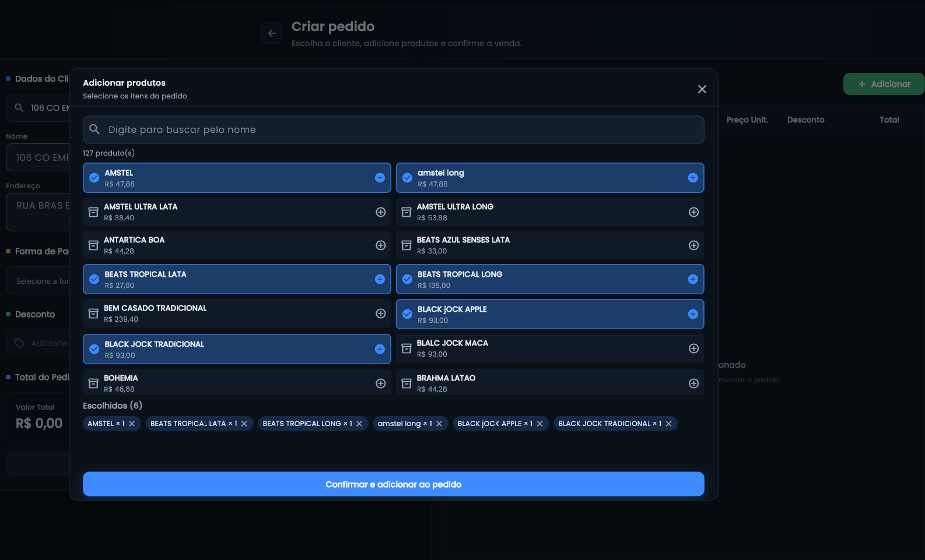Click the green Adicionar button behind the dialog
The width and height of the screenshot is (925, 560).
pos(884,84)
